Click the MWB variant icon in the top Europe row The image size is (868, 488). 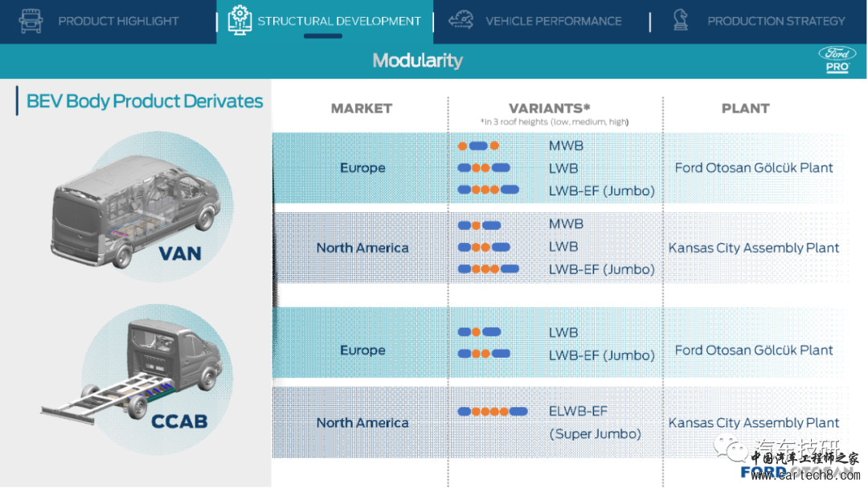click(x=478, y=146)
